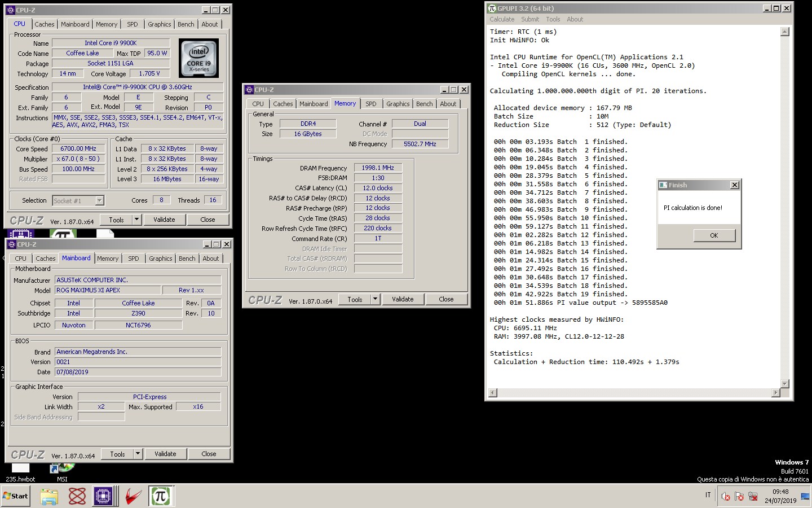This screenshot has width=812, height=508.
Task: Click Validate in CPU-Z processor window
Action: pos(164,220)
